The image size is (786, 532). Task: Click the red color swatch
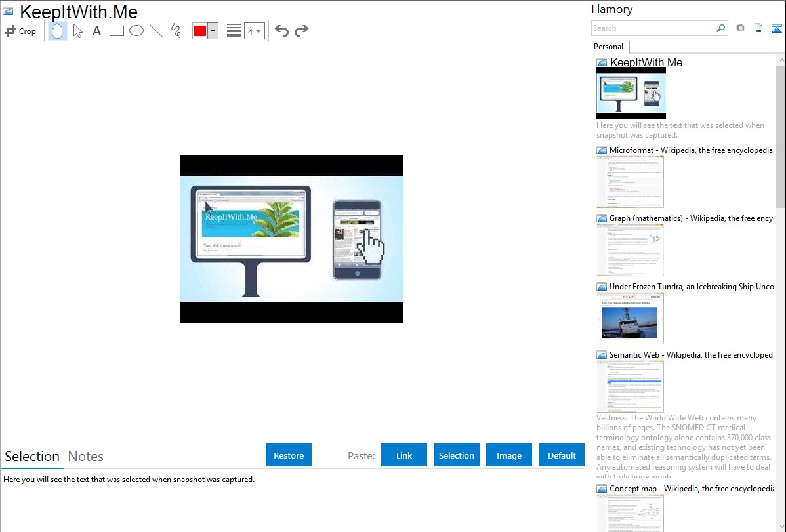(200, 31)
